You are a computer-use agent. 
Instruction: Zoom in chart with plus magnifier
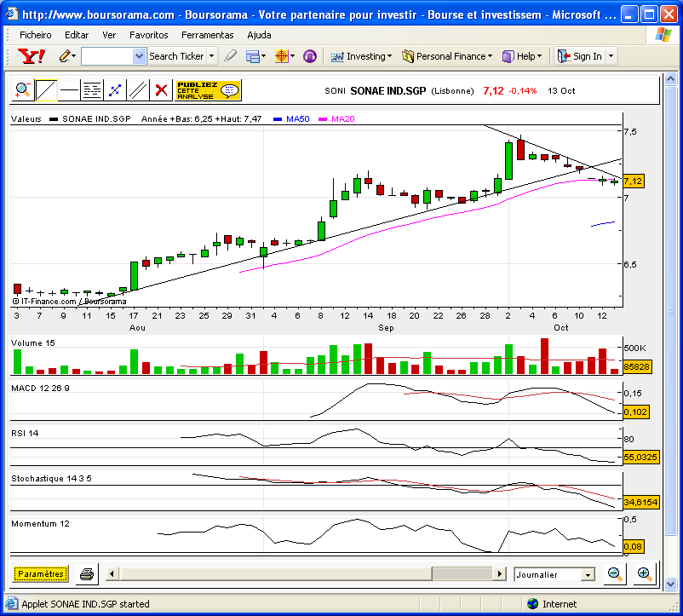(x=644, y=574)
